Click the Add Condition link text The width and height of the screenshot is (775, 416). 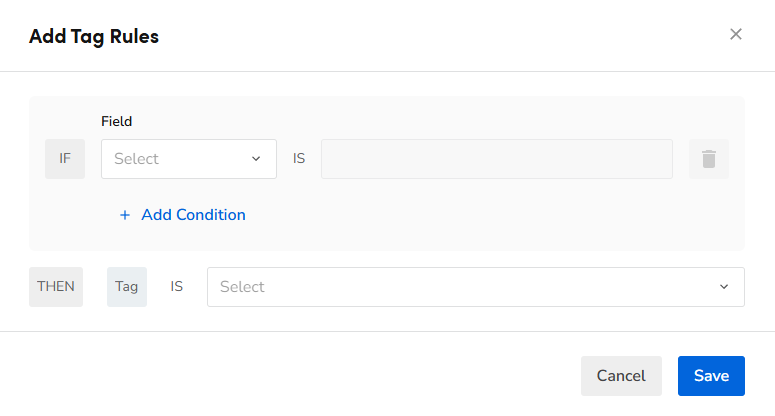pyautogui.click(x=193, y=215)
